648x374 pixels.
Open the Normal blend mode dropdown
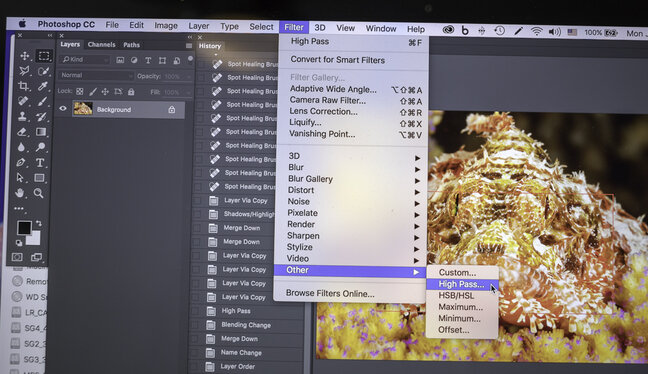(96, 76)
